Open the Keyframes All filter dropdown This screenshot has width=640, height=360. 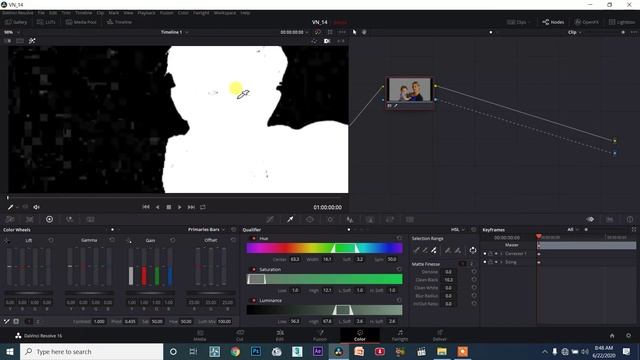click(573, 230)
